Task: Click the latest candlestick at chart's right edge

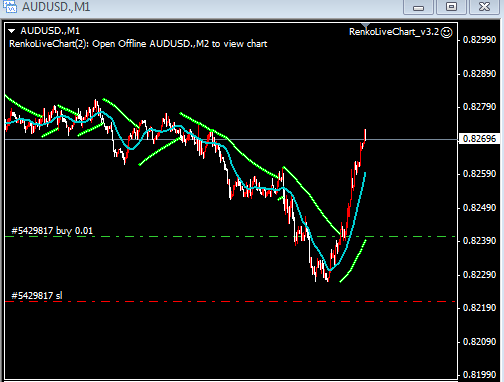Action: click(x=365, y=135)
